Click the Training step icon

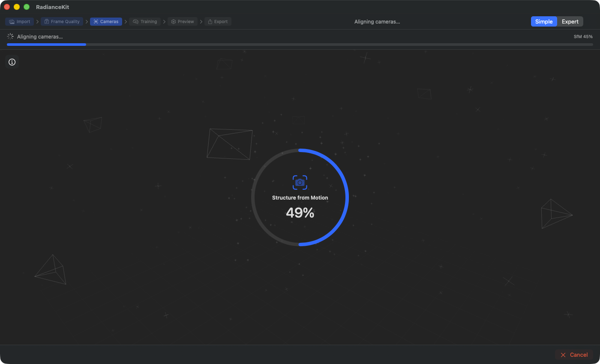click(135, 21)
